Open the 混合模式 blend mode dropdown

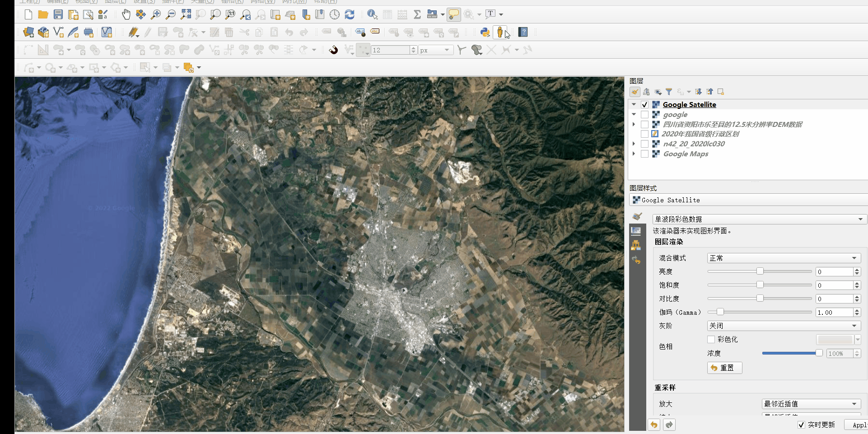pyautogui.click(x=784, y=258)
